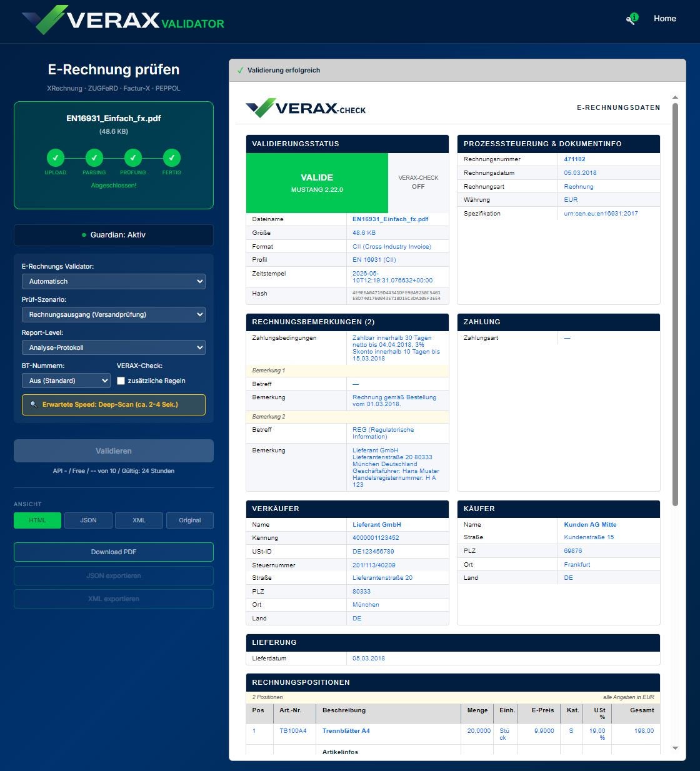Click buyer PLZ value 69876
The image size is (700, 771).
(x=572, y=551)
